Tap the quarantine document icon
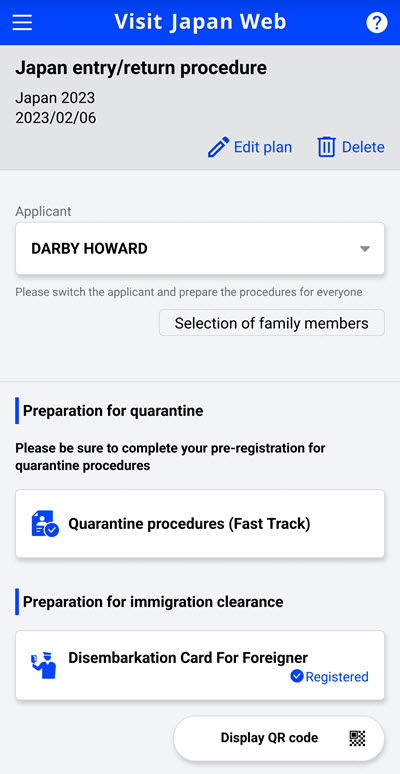The image size is (400, 774). pos(44,524)
